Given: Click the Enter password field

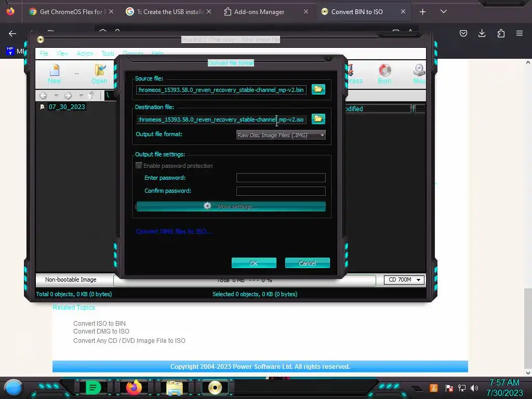Looking at the screenshot, I should [281, 178].
